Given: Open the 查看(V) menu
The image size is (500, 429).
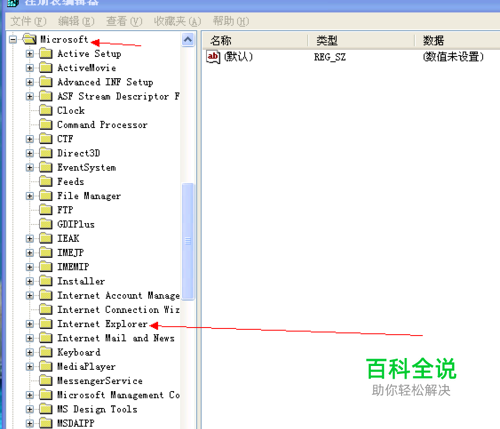Looking at the screenshot, I should click(x=124, y=22).
